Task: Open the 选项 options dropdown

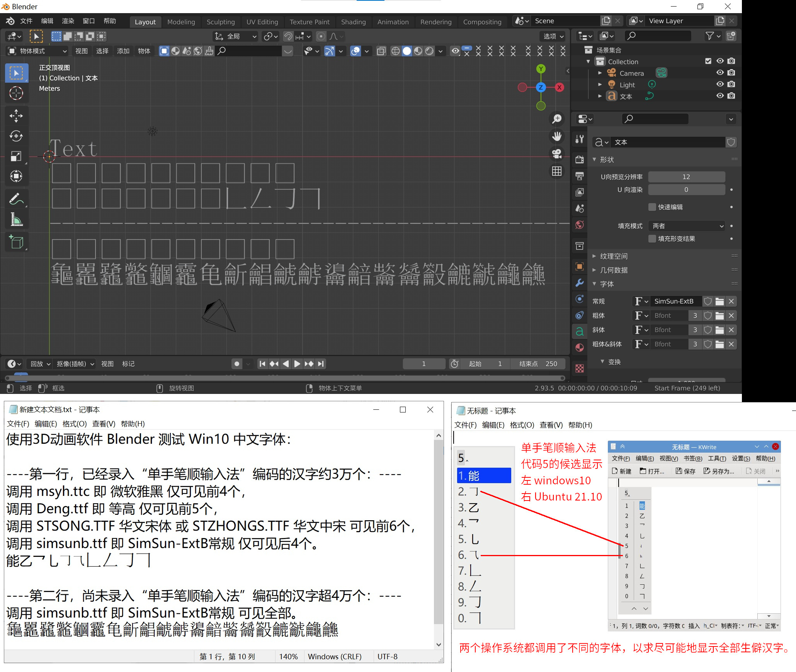Action: coord(553,36)
